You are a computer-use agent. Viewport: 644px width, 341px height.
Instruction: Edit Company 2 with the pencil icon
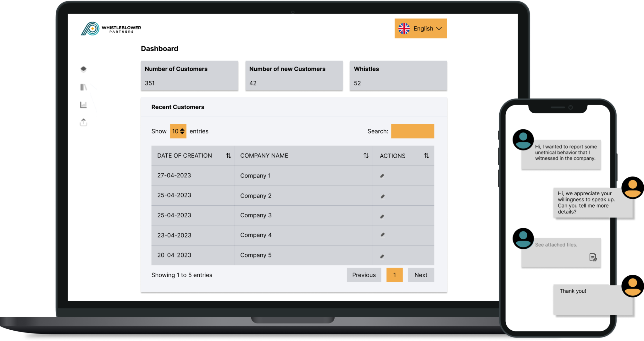click(382, 197)
